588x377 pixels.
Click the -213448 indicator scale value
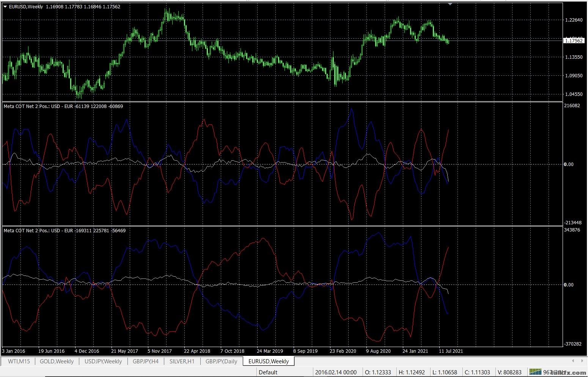572,223
